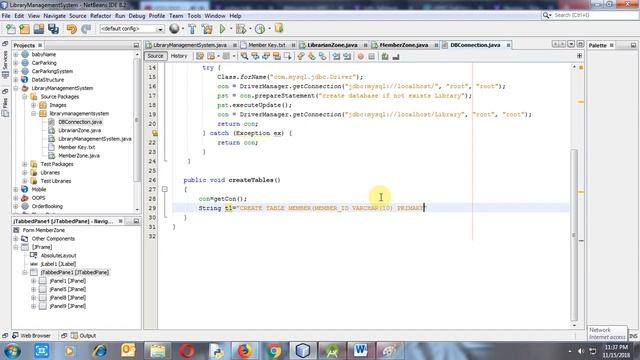Click the Comment lines editor icon
The height and width of the screenshot is (360, 640).
[385, 56]
